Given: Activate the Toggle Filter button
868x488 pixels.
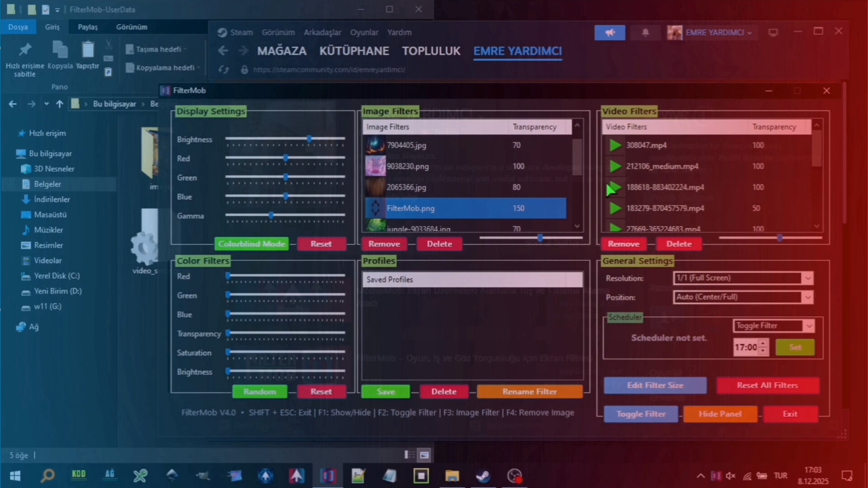Looking at the screenshot, I should (641, 414).
